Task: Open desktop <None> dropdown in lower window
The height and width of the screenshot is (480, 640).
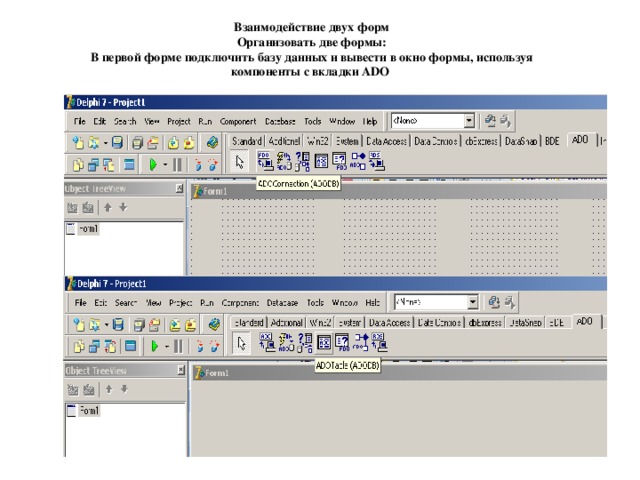Action: [473, 302]
